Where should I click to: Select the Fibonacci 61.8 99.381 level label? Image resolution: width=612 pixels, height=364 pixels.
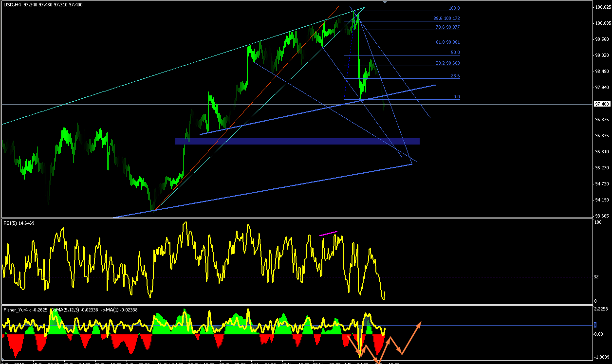(448, 42)
